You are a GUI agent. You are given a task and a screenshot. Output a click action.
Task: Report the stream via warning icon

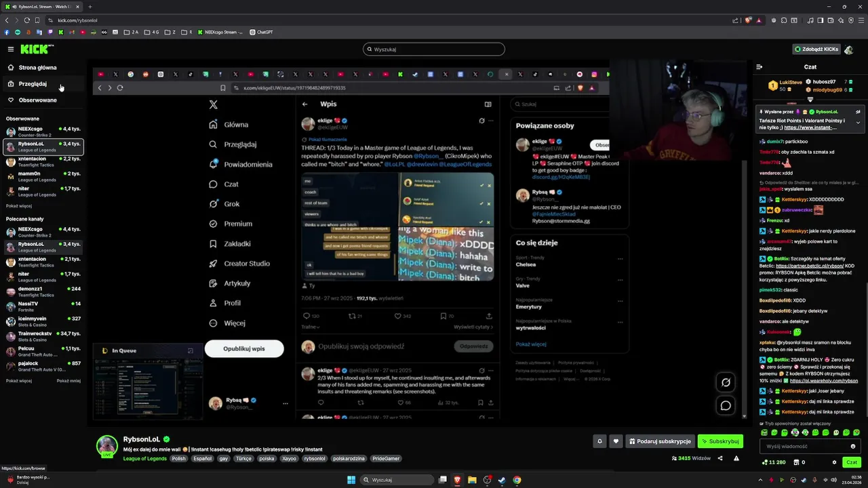[737, 458]
